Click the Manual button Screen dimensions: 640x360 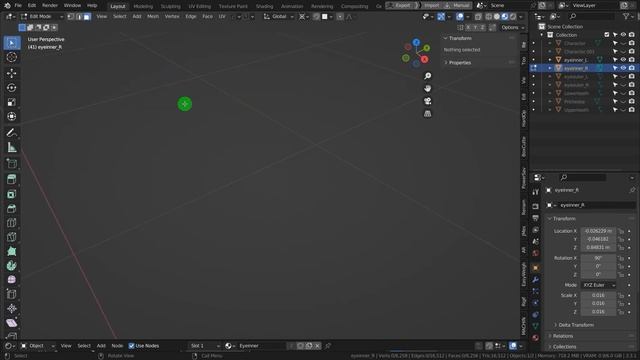pyautogui.click(x=458, y=5)
